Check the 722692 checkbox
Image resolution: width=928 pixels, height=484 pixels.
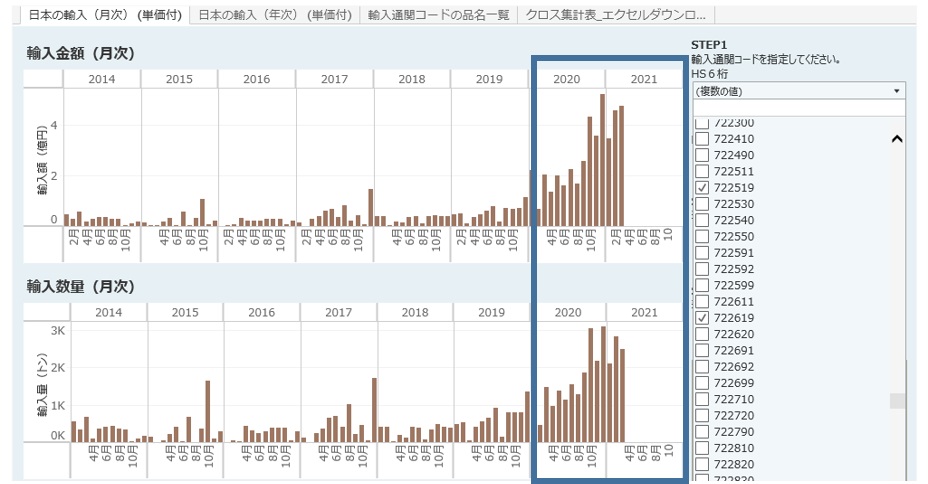click(702, 367)
